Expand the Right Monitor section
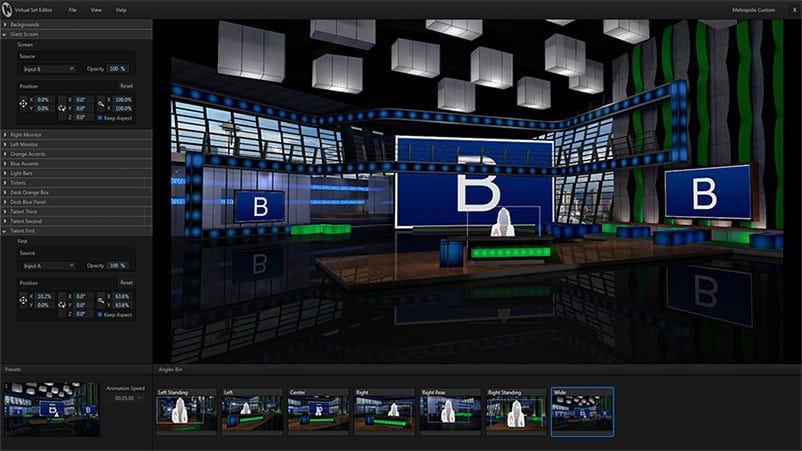This screenshot has height=451, width=802. (76, 134)
